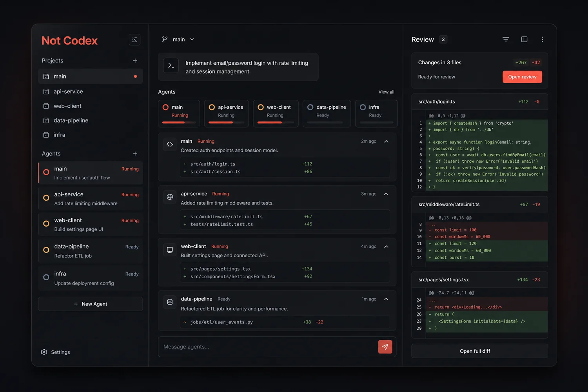Add a new agent with the Agents plus icon
The image size is (588, 392).
point(135,154)
